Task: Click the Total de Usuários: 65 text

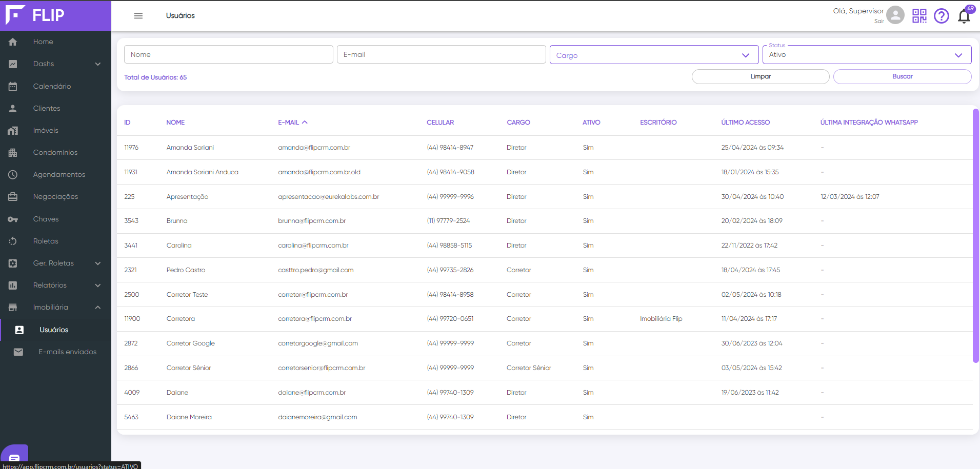Action: tap(155, 77)
